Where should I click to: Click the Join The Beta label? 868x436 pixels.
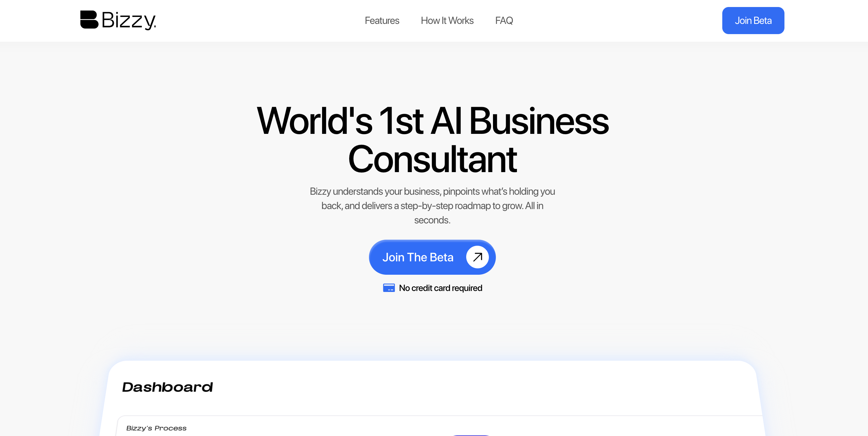tap(418, 257)
